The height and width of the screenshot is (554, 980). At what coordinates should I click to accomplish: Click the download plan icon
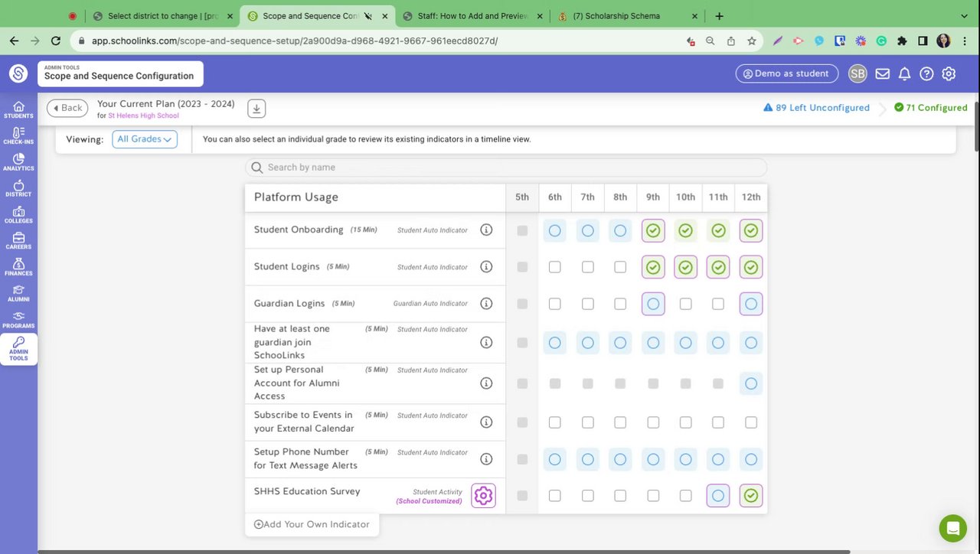(x=256, y=109)
